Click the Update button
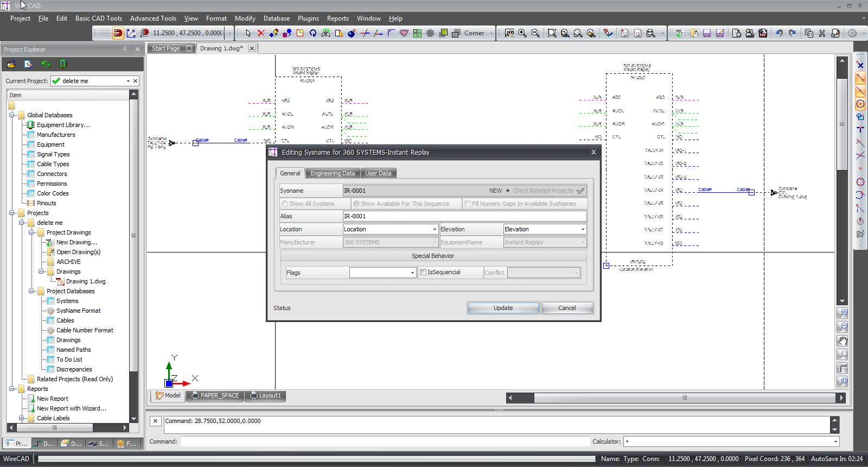 (503, 308)
